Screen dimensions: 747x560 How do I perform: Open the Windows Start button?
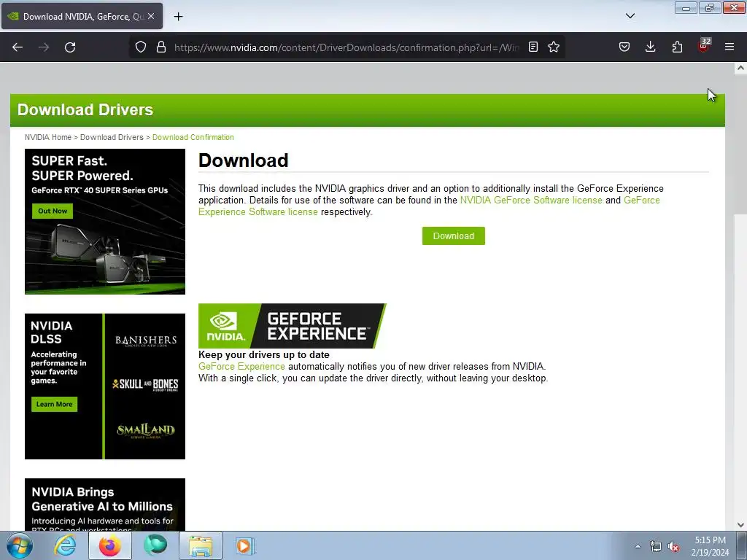pyautogui.click(x=19, y=545)
